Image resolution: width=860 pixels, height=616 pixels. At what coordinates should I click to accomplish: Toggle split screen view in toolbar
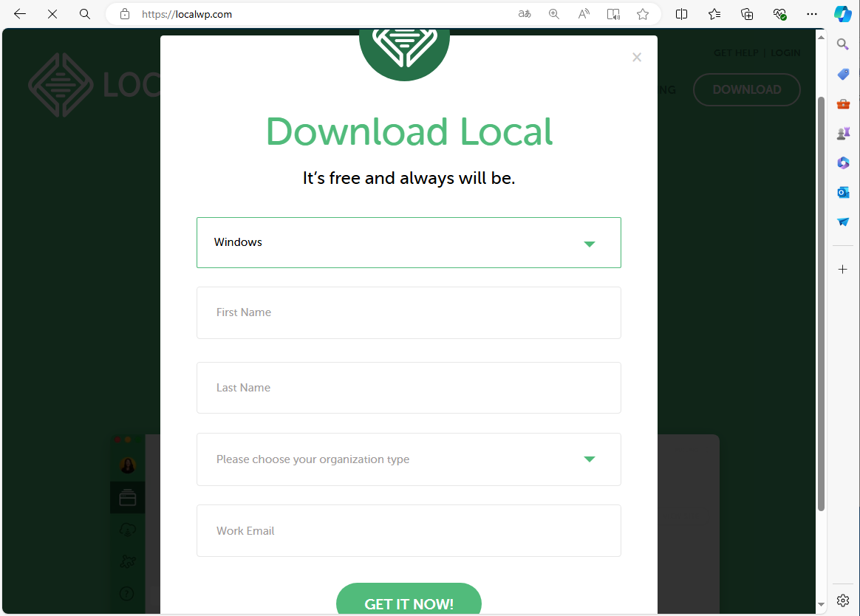681,14
